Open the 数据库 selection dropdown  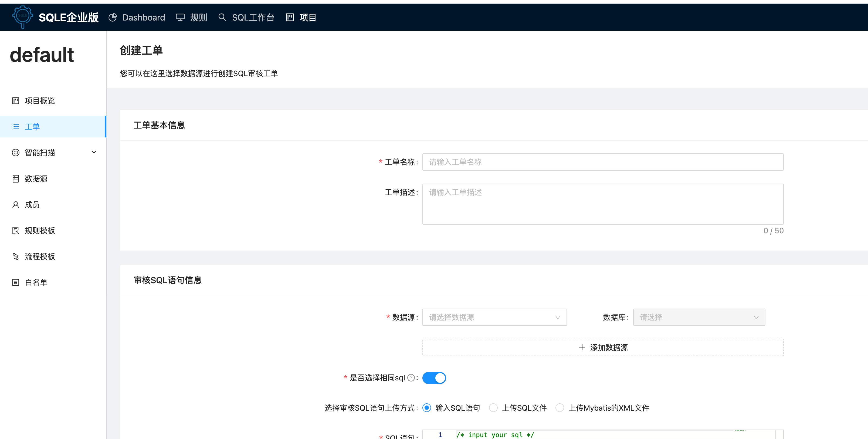699,317
